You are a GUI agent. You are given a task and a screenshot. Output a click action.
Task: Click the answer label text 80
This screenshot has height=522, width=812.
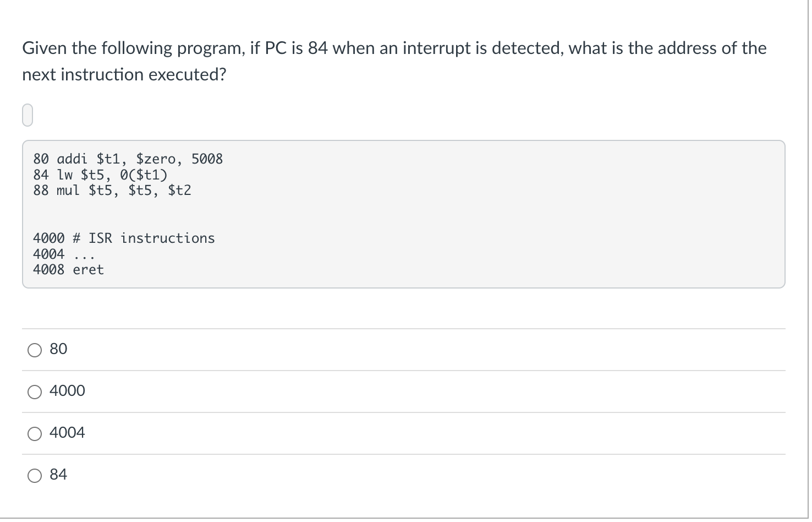[58, 349]
